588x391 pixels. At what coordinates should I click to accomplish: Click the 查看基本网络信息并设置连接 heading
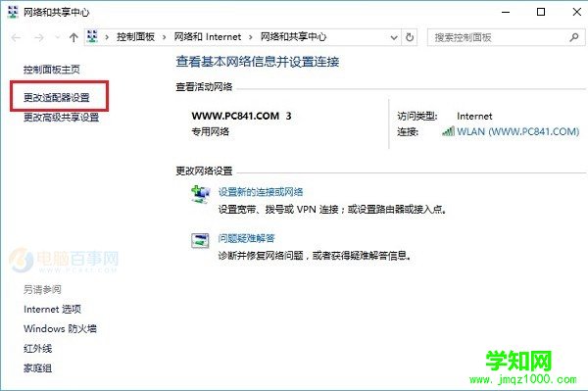[258, 62]
